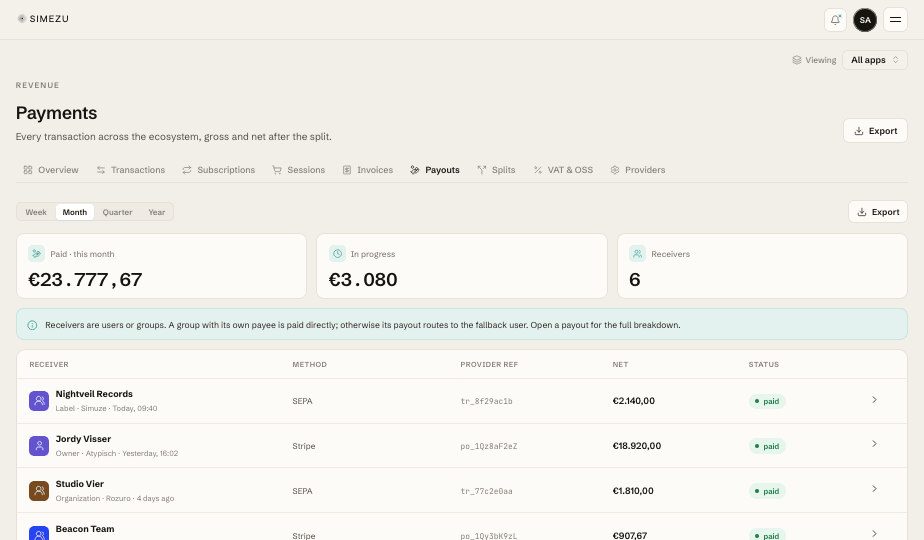Image resolution: width=924 pixels, height=540 pixels.
Task: Open the notifications bell
Action: coord(835,19)
